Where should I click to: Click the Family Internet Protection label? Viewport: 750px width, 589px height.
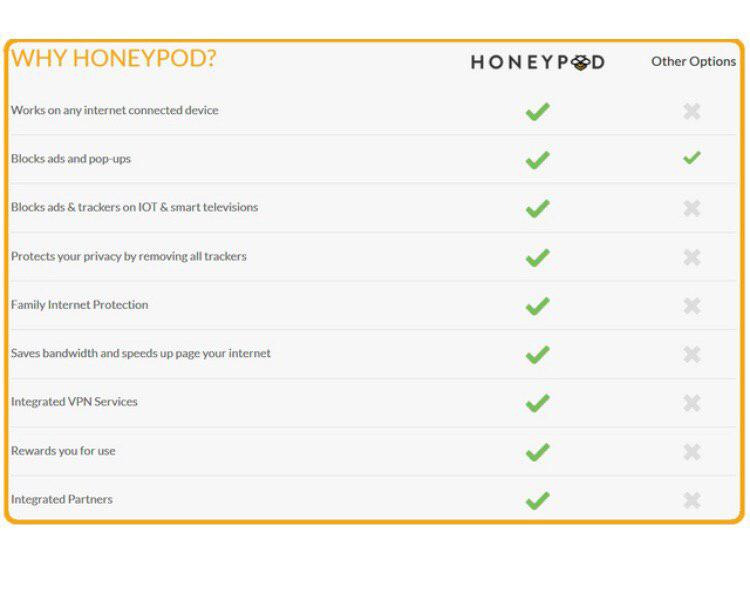(79, 305)
